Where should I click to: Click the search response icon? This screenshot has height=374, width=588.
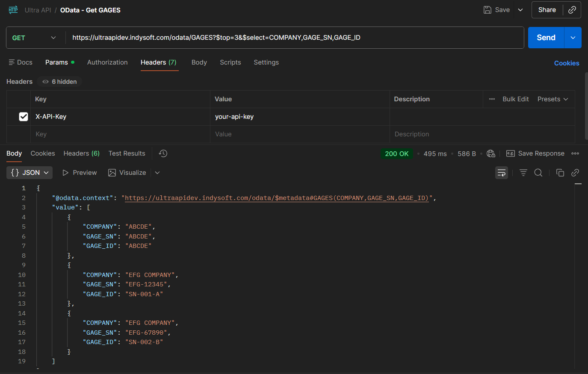pos(538,173)
